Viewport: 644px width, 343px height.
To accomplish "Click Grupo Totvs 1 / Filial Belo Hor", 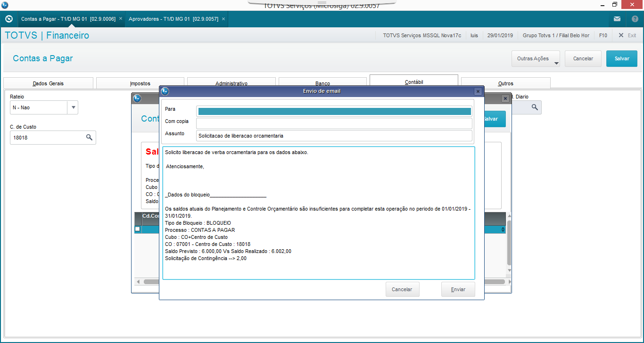I will tap(556, 35).
